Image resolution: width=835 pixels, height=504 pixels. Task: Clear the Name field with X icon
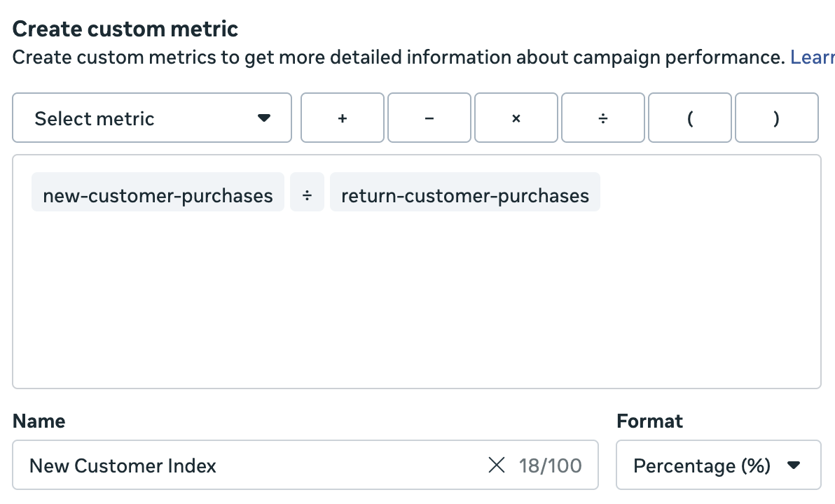point(497,465)
